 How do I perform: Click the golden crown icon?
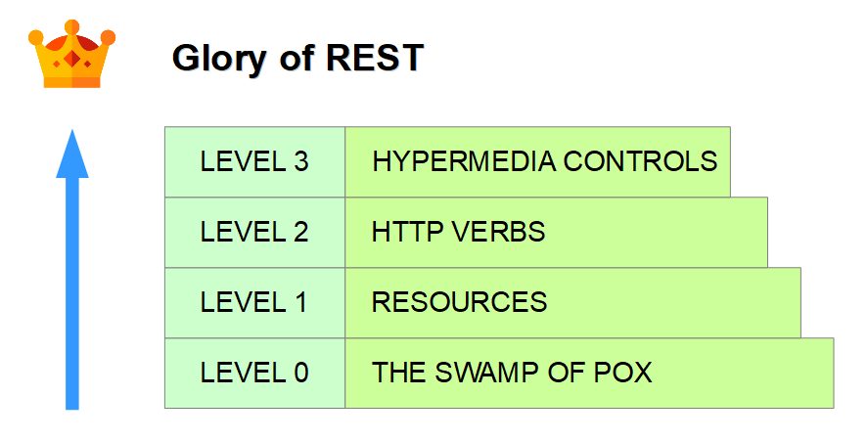click(x=72, y=54)
